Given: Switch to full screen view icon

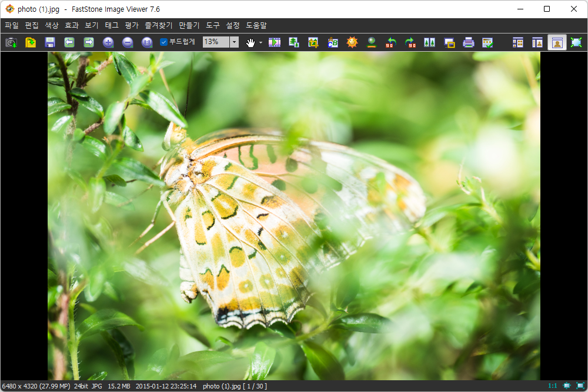Looking at the screenshot, I should [x=576, y=42].
